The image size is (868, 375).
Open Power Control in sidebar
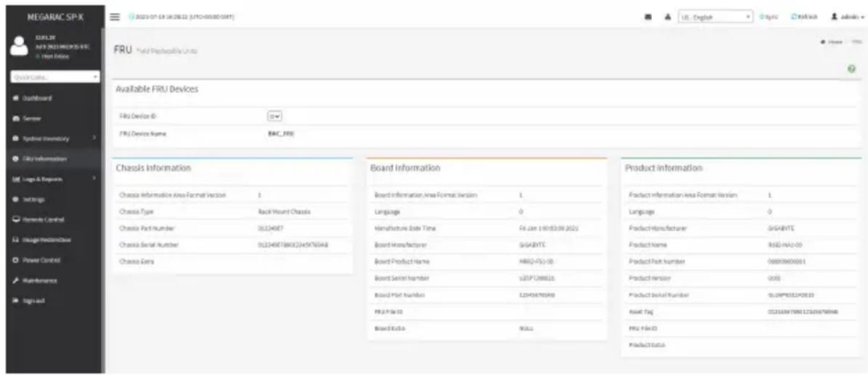(41, 261)
